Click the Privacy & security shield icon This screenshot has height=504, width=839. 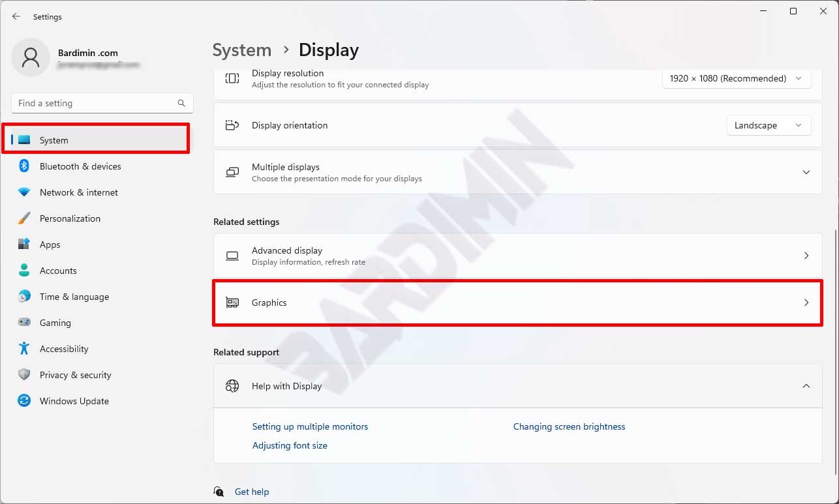(24, 375)
